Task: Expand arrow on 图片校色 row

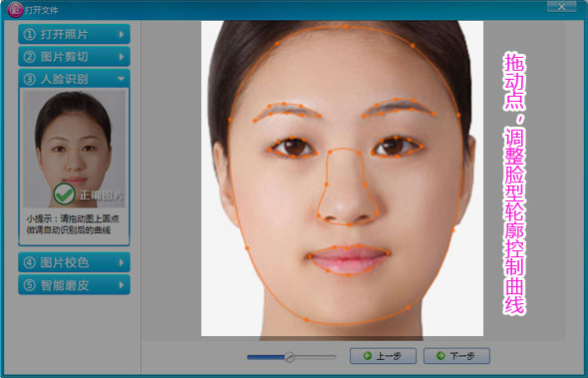Action: [x=122, y=262]
